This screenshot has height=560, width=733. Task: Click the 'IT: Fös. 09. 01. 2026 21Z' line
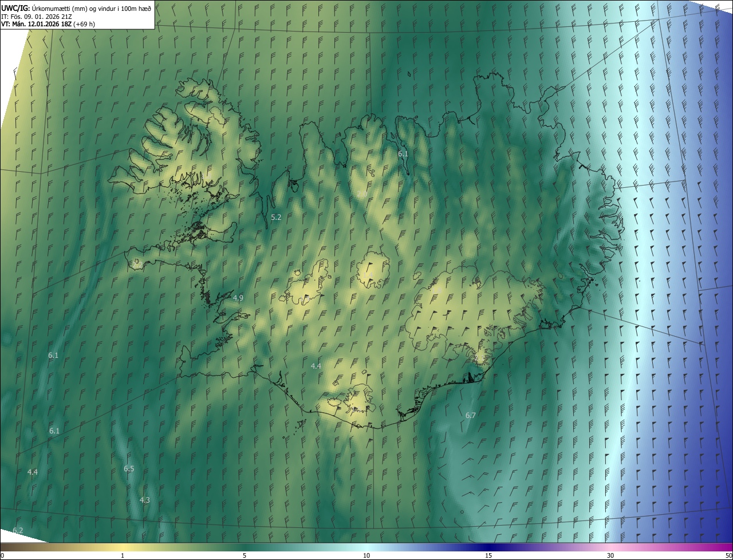point(37,16)
